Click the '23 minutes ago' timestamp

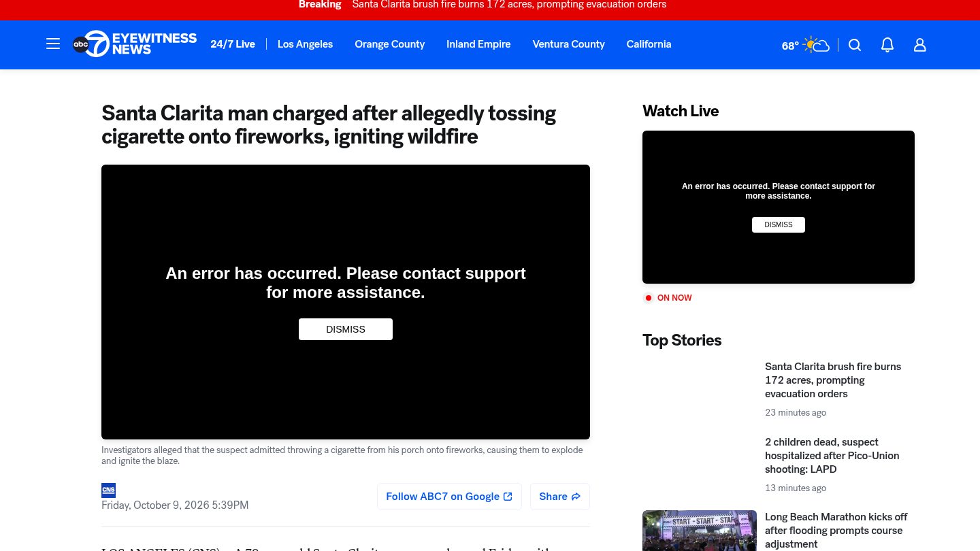796,413
